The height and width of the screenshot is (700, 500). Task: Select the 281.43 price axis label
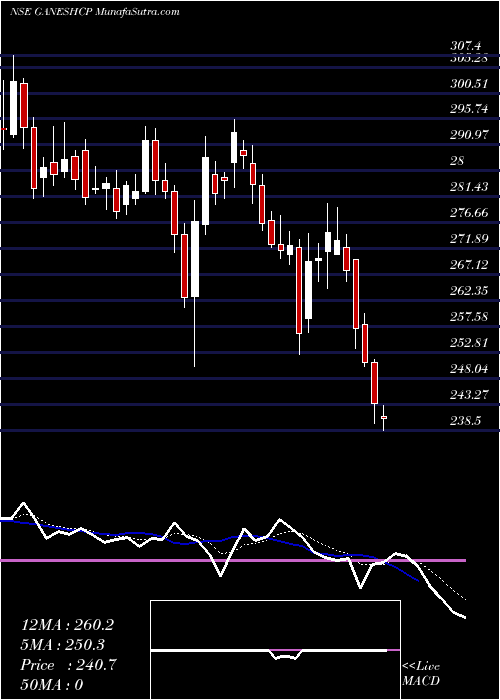(x=471, y=187)
